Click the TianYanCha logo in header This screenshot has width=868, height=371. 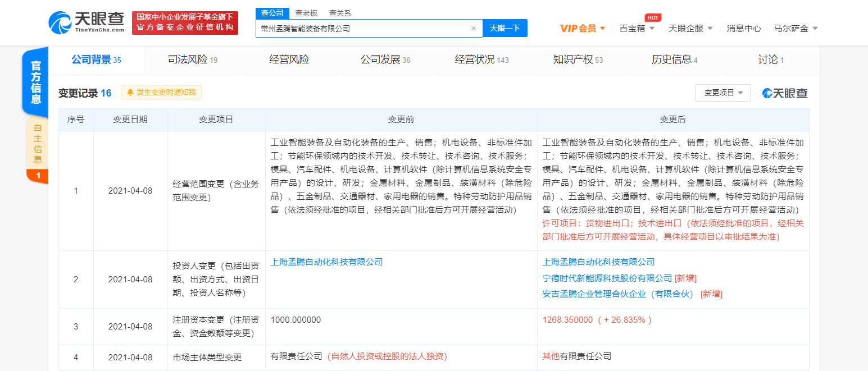87,23
